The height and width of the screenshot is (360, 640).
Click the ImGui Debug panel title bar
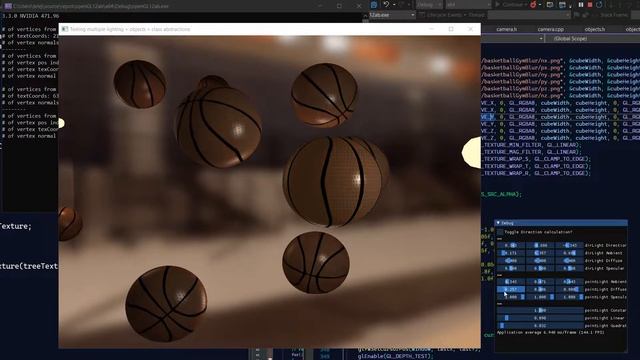(x=561, y=223)
